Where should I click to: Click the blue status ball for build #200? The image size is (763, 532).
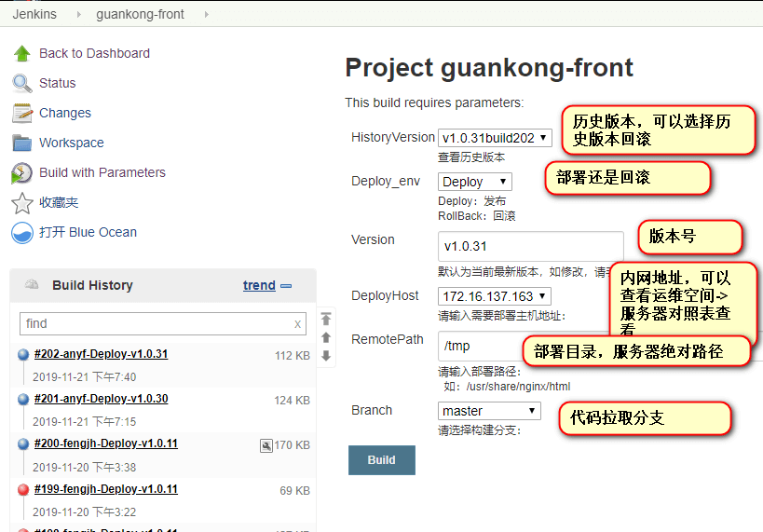pos(23,443)
